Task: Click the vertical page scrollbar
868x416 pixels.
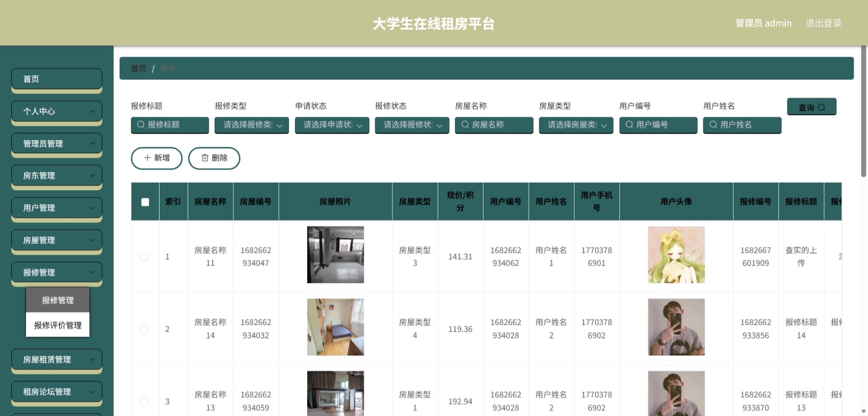Action: [864, 111]
